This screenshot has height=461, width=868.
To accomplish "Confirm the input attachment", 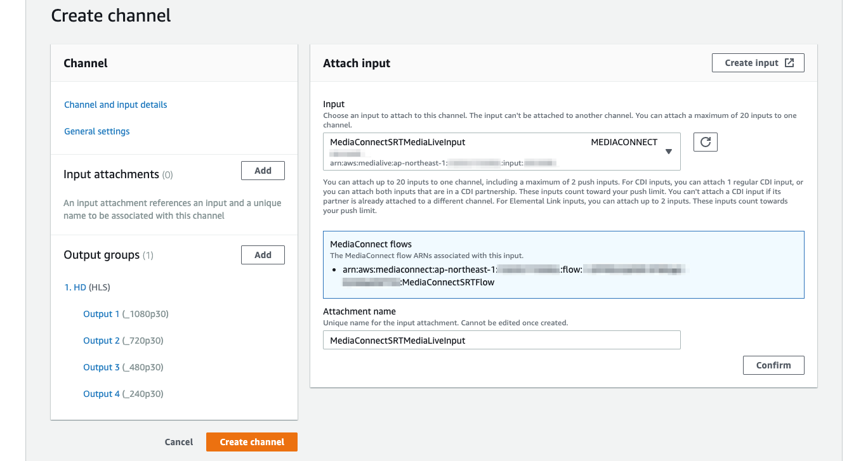I will coord(773,365).
